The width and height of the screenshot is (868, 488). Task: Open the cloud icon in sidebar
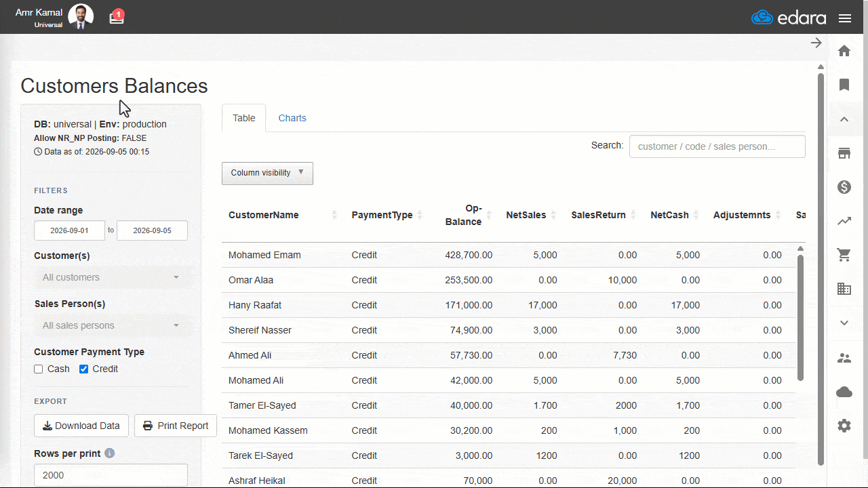click(844, 392)
